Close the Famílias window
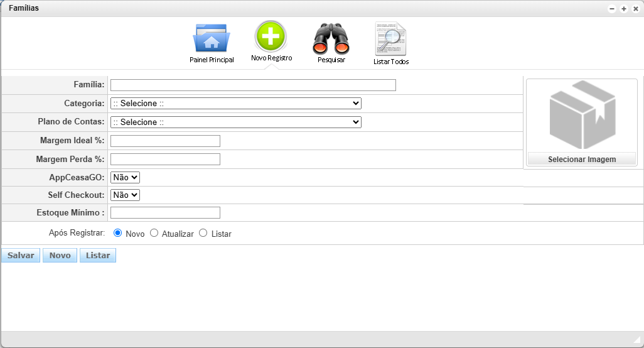The width and height of the screenshot is (644, 348). tap(635, 9)
